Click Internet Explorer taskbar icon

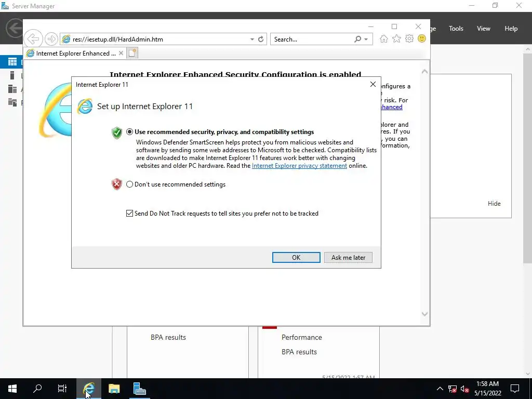[88, 389]
